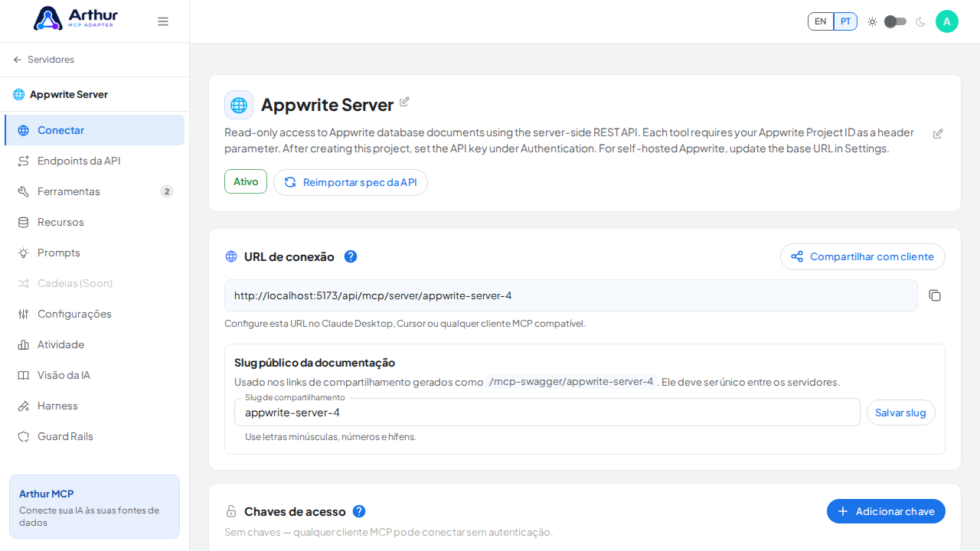Open the Prompts section
The height and width of the screenshot is (551, 980).
pyautogui.click(x=94, y=253)
